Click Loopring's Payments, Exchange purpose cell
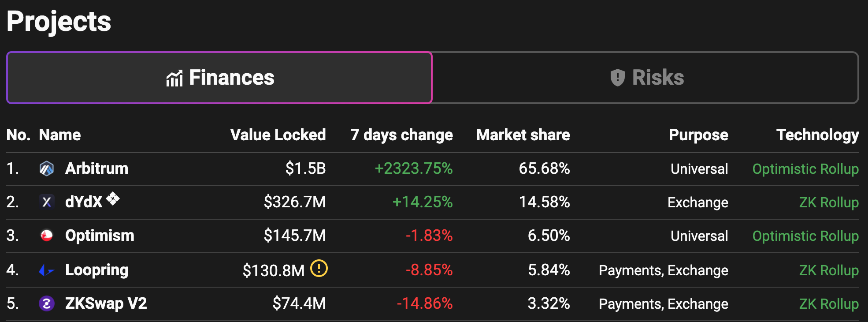The height and width of the screenshot is (322, 868). pyautogui.click(x=664, y=270)
